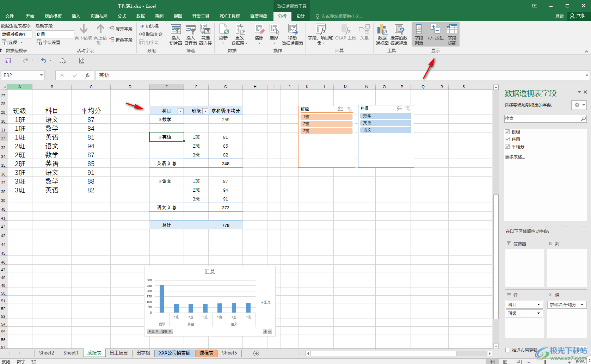Click the Save icon in quick toolbar
Screen dimensions: 591x364
[8, 61]
